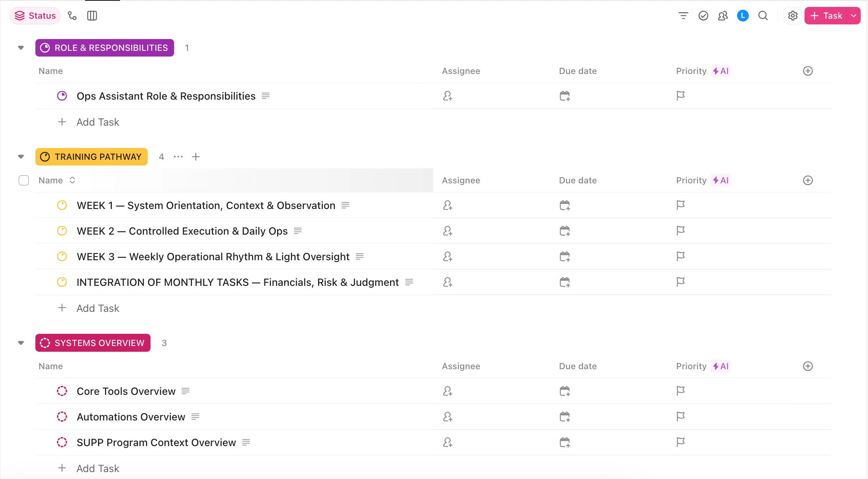
Task: Toggle status circle of WEEK 1 task
Action: click(x=62, y=205)
